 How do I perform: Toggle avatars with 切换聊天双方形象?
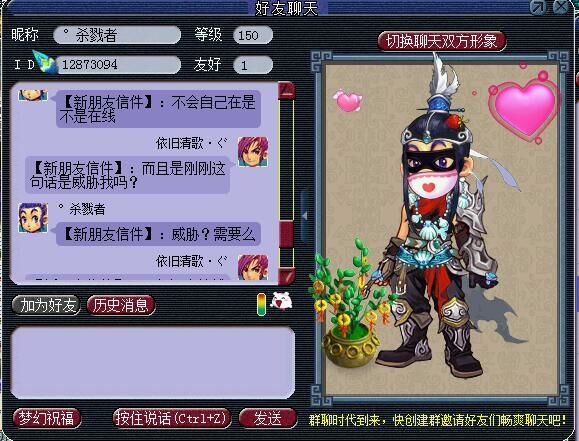442,41
